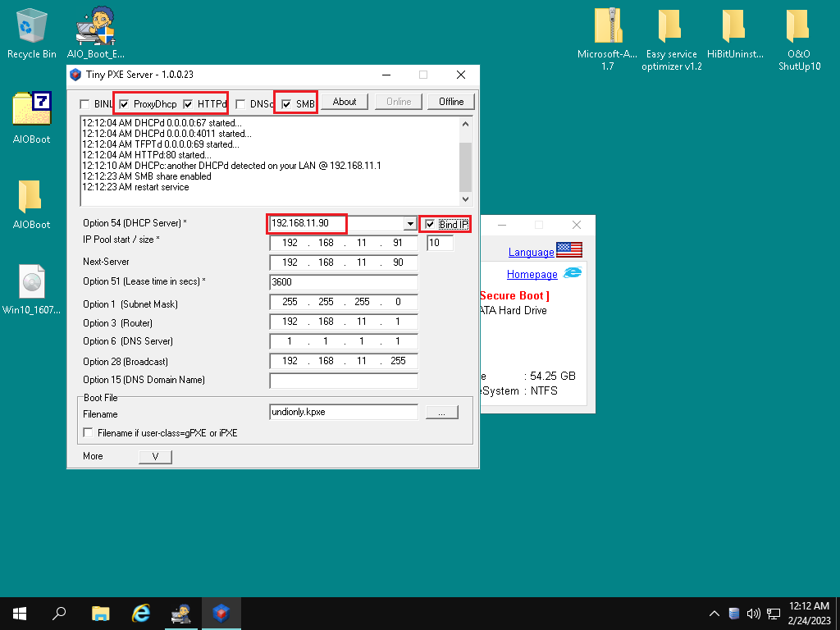Open the AIOBoot 7-Zip archive icon
Screen dimensions: 840x630
[32, 110]
